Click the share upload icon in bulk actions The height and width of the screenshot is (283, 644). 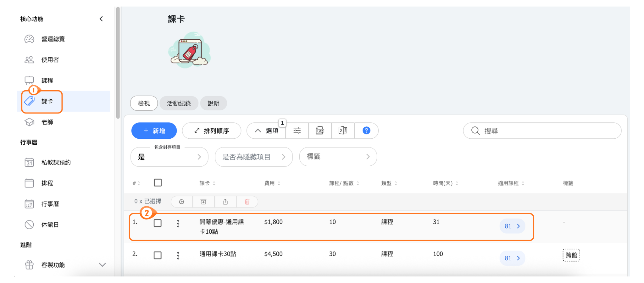(x=225, y=202)
